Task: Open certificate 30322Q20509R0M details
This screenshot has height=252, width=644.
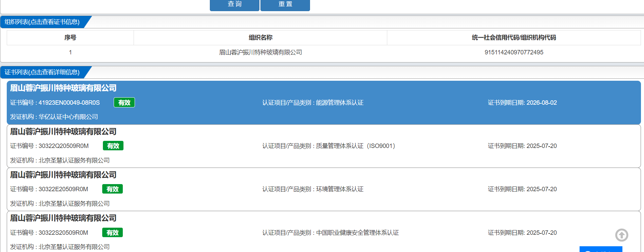Action: (324, 146)
